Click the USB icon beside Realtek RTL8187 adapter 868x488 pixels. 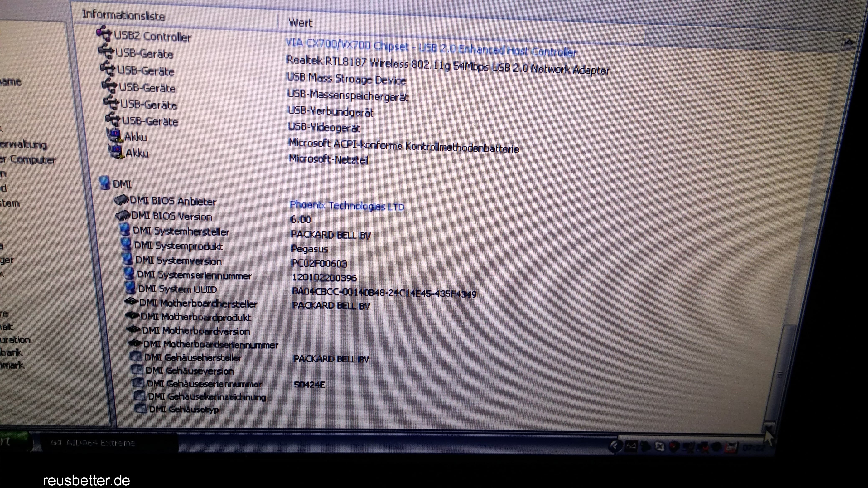point(107,51)
